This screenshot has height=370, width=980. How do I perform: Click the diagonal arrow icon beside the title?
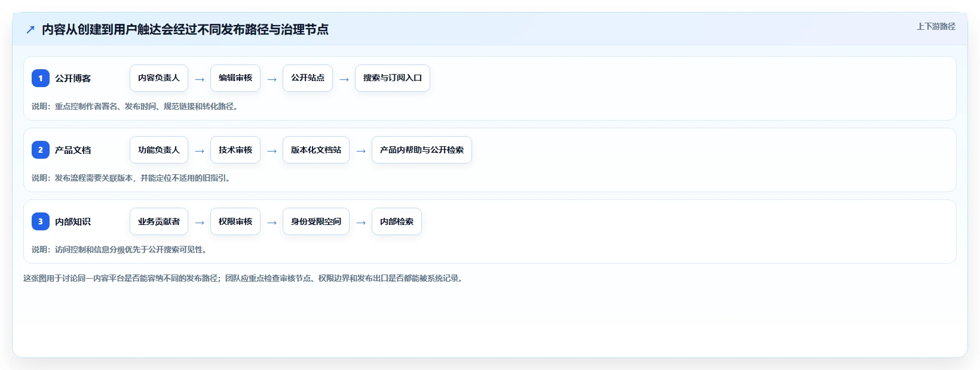30,29
